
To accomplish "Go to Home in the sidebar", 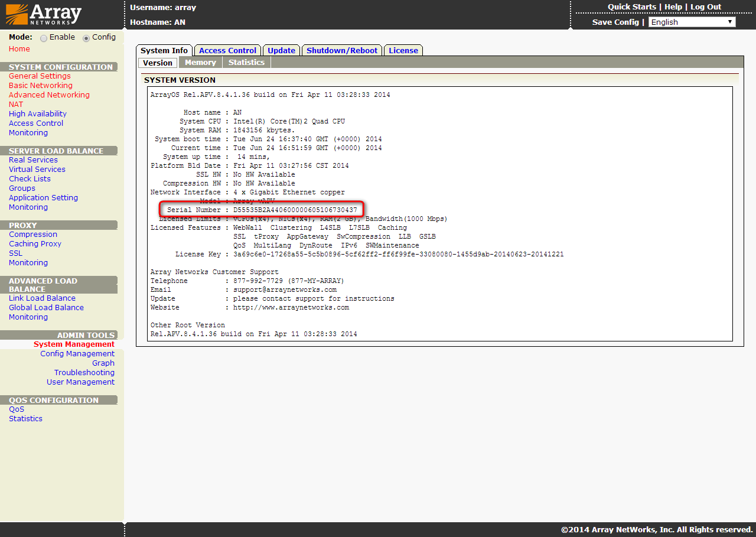I will coord(19,49).
